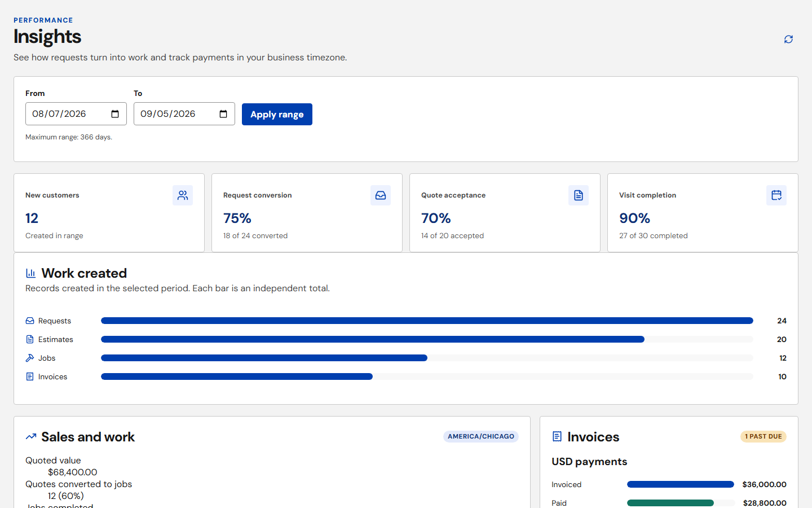This screenshot has height=508, width=812.
Task: Click the text '14 of 20 accepted'
Action: point(452,236)
